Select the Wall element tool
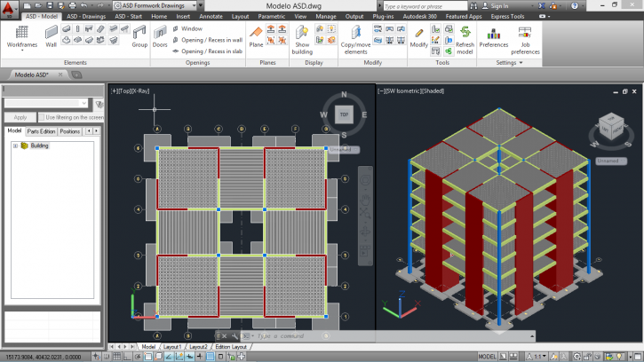This screenshot has height=362, width=644. click(51, 35)
